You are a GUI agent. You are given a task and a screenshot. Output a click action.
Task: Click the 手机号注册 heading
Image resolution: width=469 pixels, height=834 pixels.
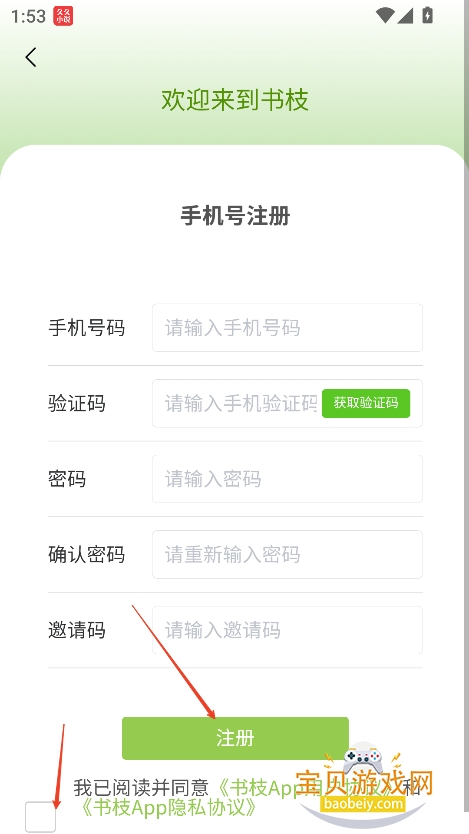[235, 216]
